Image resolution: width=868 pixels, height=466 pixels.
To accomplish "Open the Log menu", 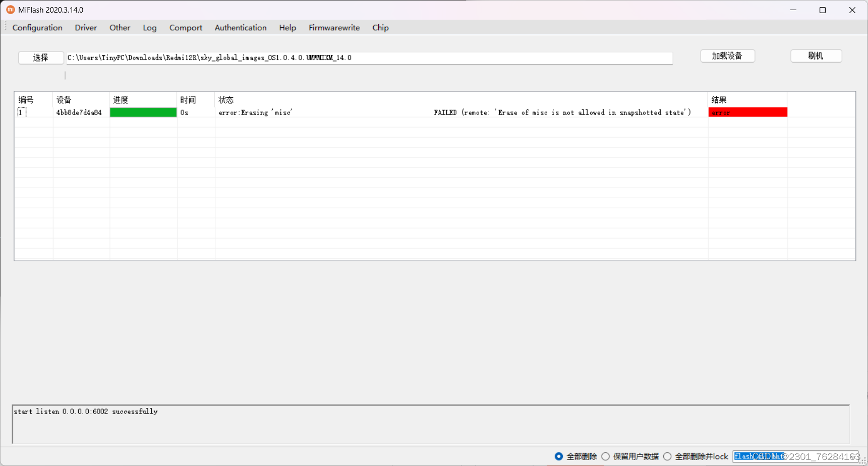I will pos(149,28).
